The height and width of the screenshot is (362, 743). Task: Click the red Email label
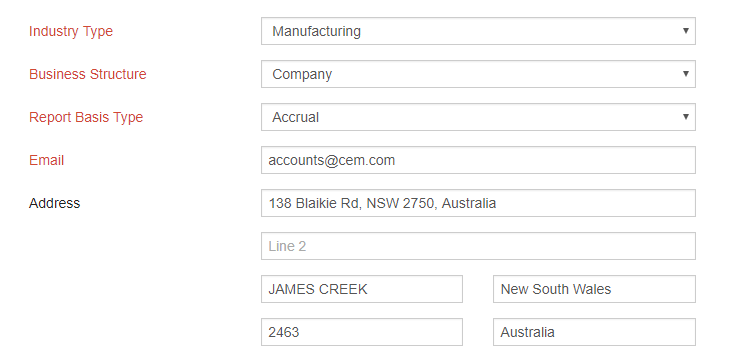point(46,160)
